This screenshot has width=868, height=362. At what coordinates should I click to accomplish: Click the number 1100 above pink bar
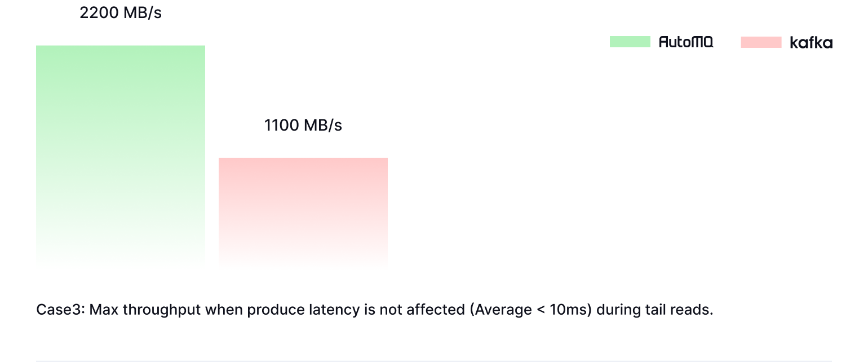(x=281, y=125)
